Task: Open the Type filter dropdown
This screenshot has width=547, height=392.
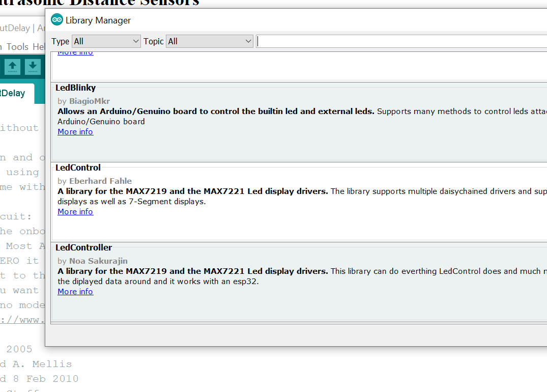Action: 106,41
